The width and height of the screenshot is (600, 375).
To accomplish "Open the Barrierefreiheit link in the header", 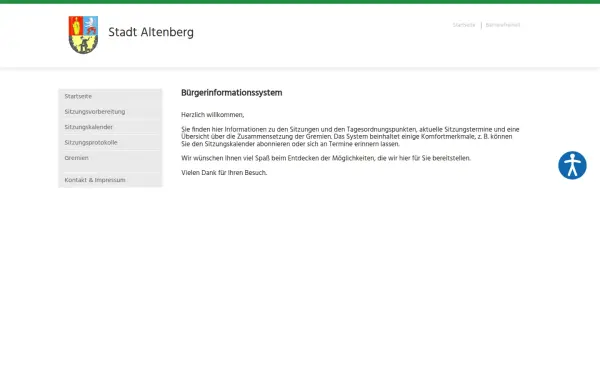I will pyautogui.click(x=503, y=25).
